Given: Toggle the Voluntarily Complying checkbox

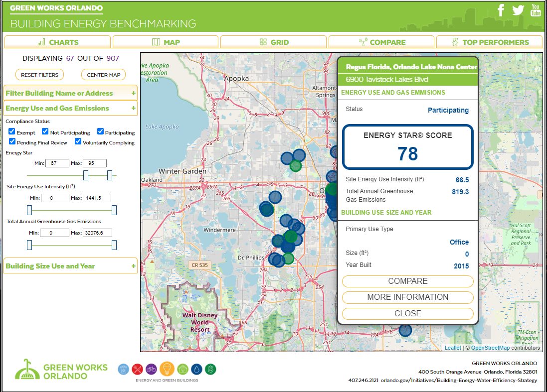Looking at the screenshot, I should click(78, 141).
